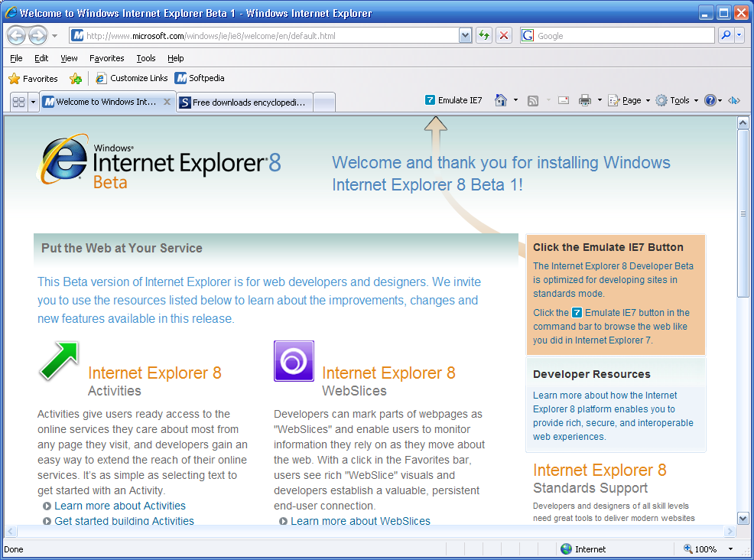Open Developer Tools from the command bar
The width and height of the screenshot is (754, 560).
pos(734,99)
